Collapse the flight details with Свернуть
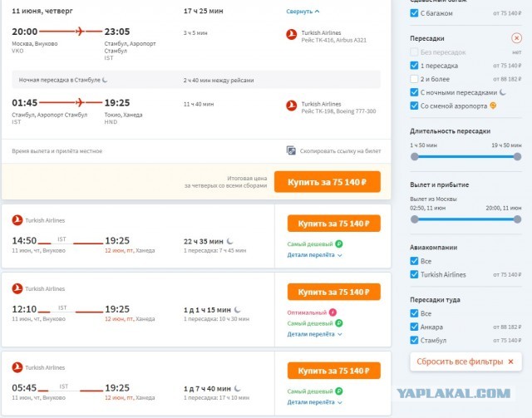The width and height of the screenshot is (532, 418). pyautogui.click(x=303, y=12)
